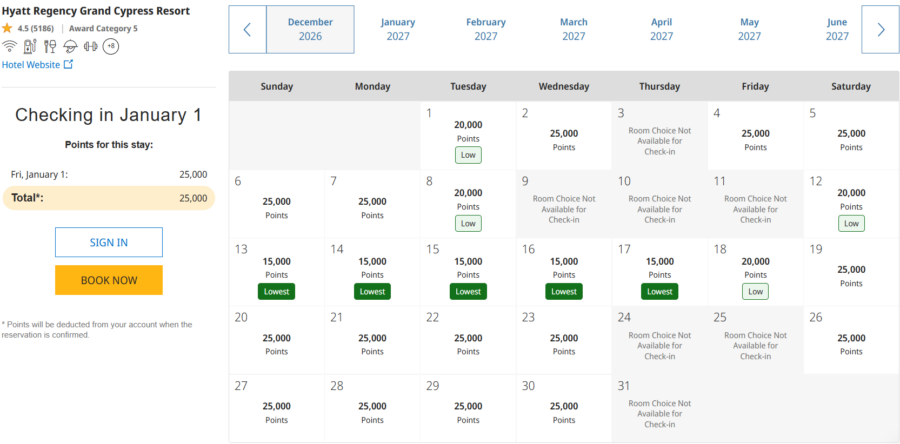Click the SIGN IN button
This screenshot has height=444, width=900.
point(109,242)
